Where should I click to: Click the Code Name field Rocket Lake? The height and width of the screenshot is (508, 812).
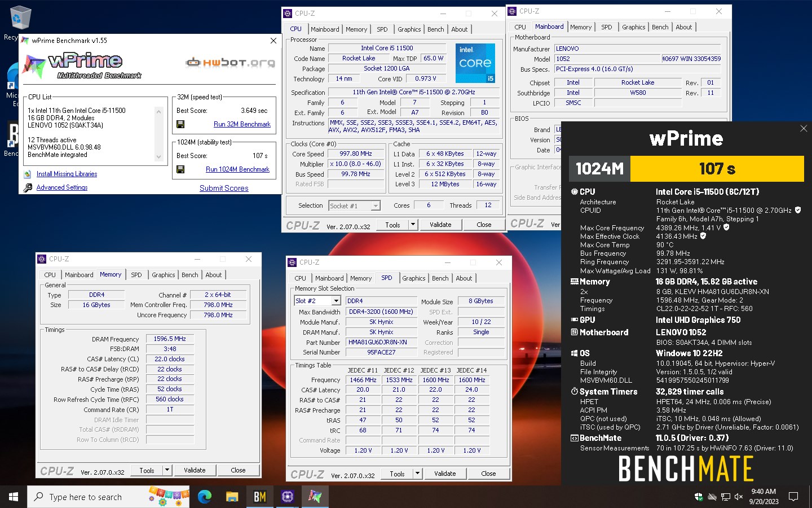pos(359,58)
